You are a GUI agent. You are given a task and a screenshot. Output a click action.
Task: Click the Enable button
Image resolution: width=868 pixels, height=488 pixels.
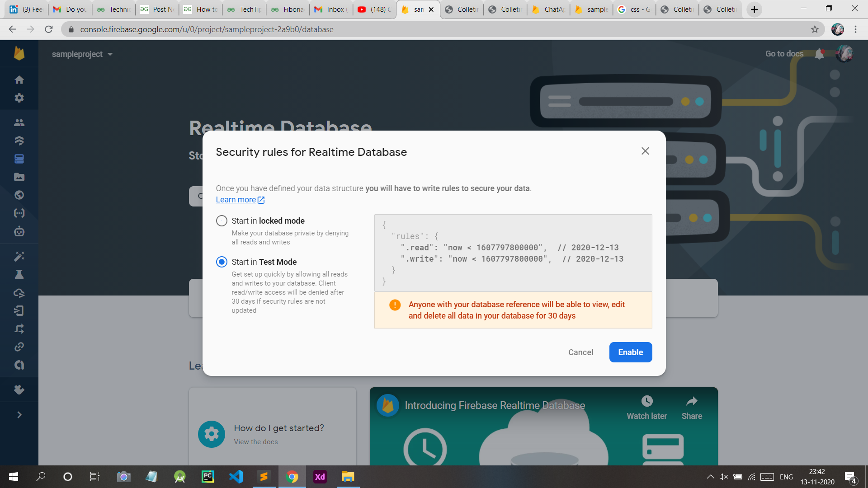coord(631,352)
